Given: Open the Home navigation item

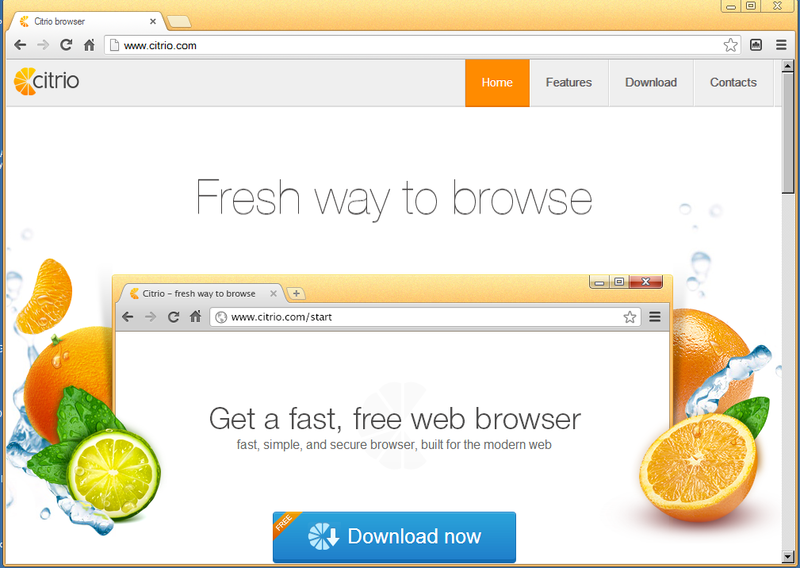Looking at the screenshot, I should pos(497,83).
